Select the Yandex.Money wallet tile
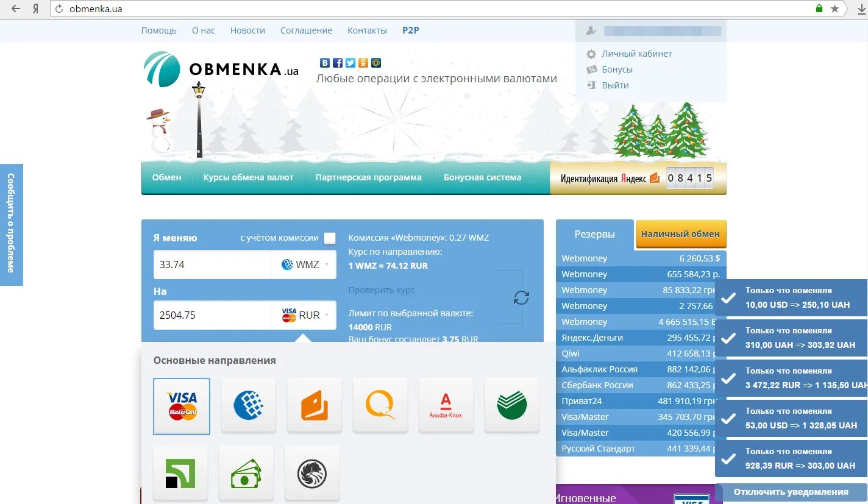Screen dimensions: 868x504 pyautogui.click(x=315, y=405)
